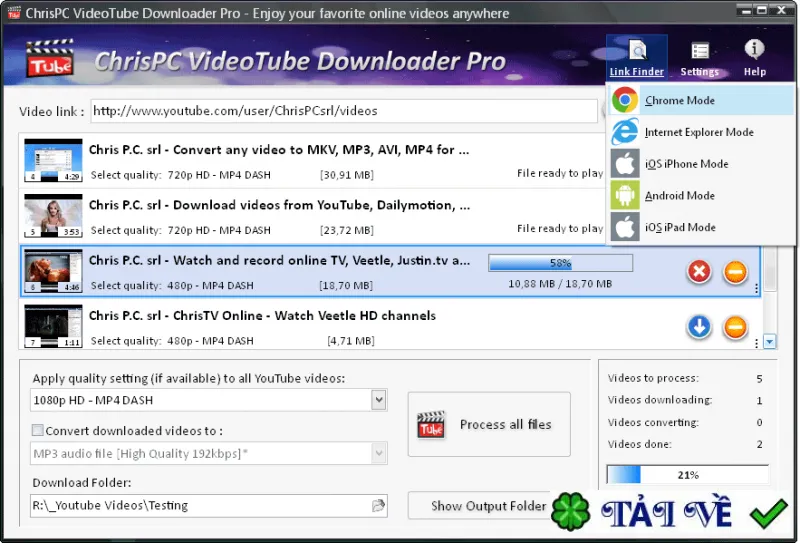Open the 1080p HD - MP4 DASH quality dropdown

tap(379, 400)
